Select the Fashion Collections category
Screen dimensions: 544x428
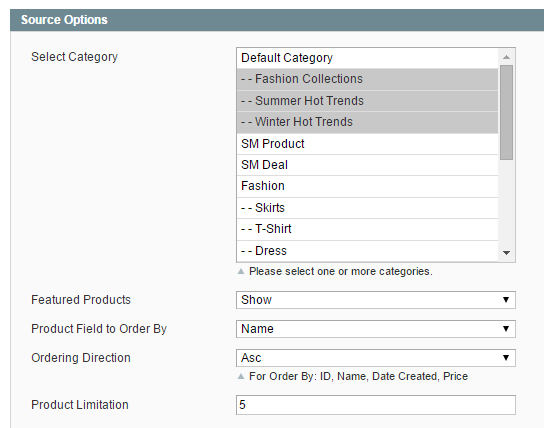click(x=367, y=79)
